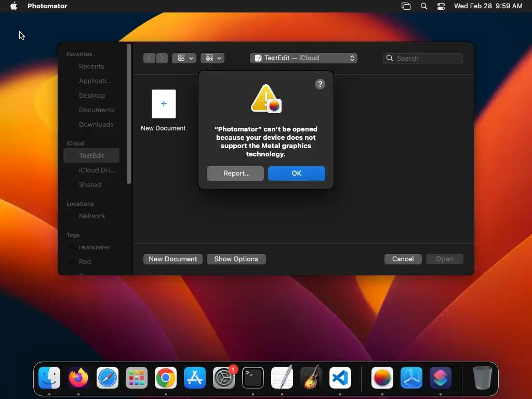
Task: Open Safari from the Dock
Action: tap(108, 378)
